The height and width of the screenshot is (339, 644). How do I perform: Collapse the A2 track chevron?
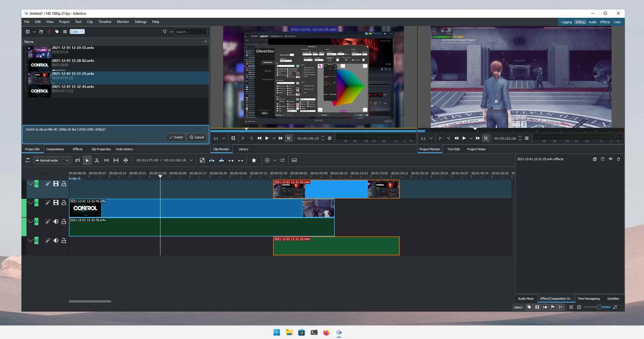30,241
